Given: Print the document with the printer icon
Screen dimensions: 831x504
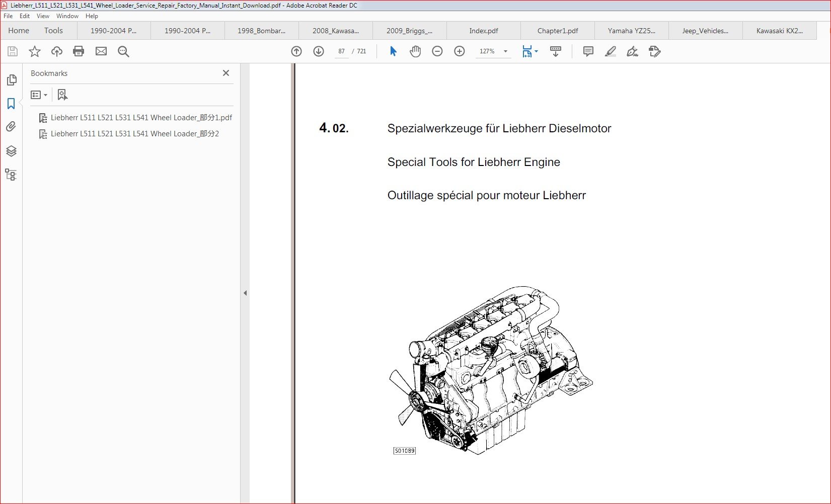Looking at the screenshot, I should [79, 51].
